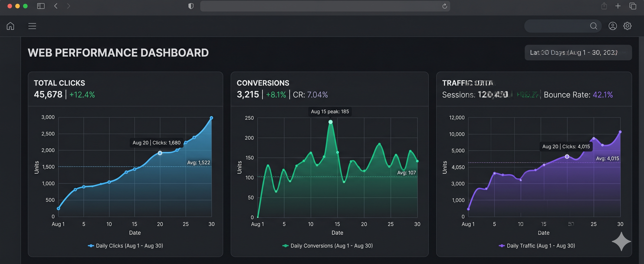Go back with the browser arrow

[x=56, y=6]
